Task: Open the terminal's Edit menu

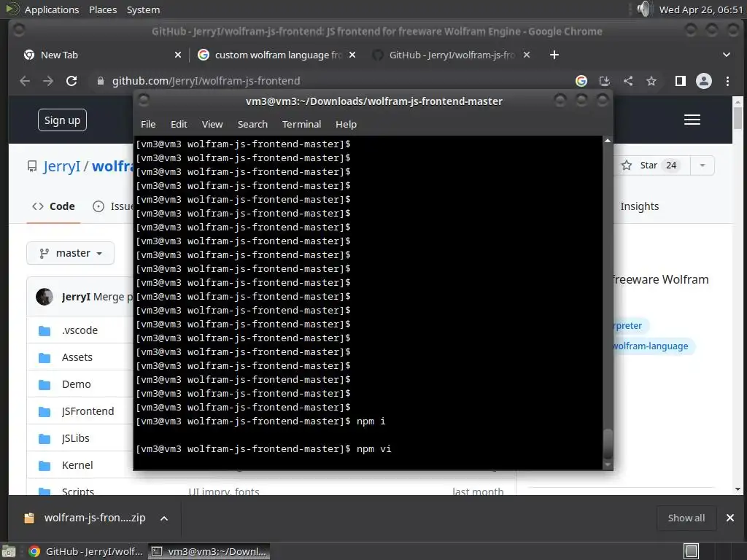Action: (179, 124)
